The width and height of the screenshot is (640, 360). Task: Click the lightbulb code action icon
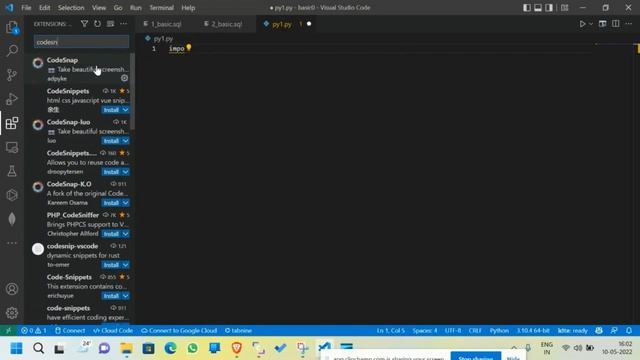189,48
